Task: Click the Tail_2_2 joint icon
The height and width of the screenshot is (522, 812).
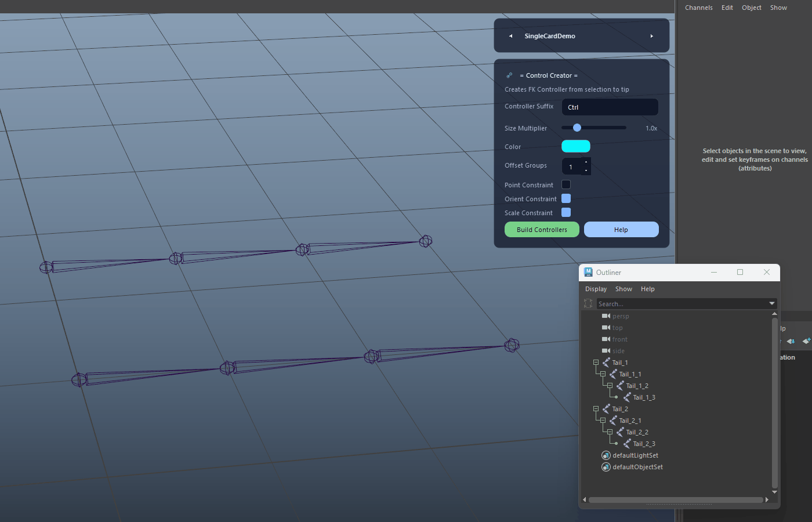Action: 620,432
